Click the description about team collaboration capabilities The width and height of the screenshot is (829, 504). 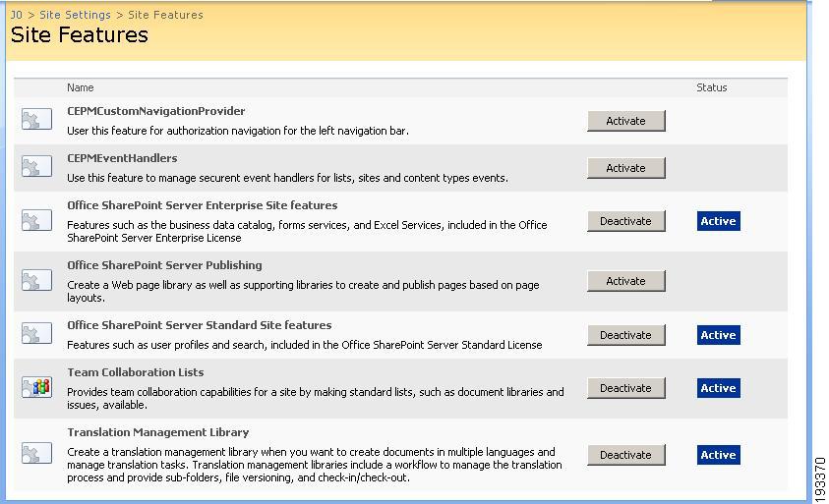(x=316, y=398)
